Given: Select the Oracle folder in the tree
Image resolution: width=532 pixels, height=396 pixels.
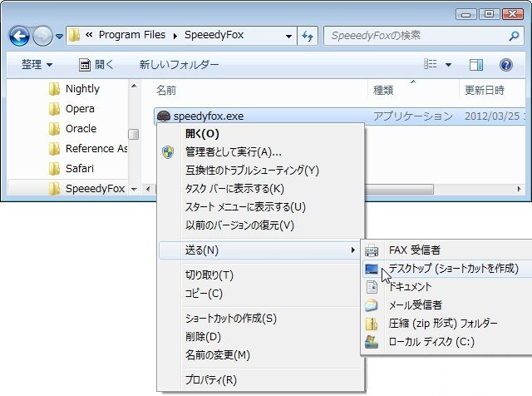Looking at the screenshot, I should coord(72,129).
